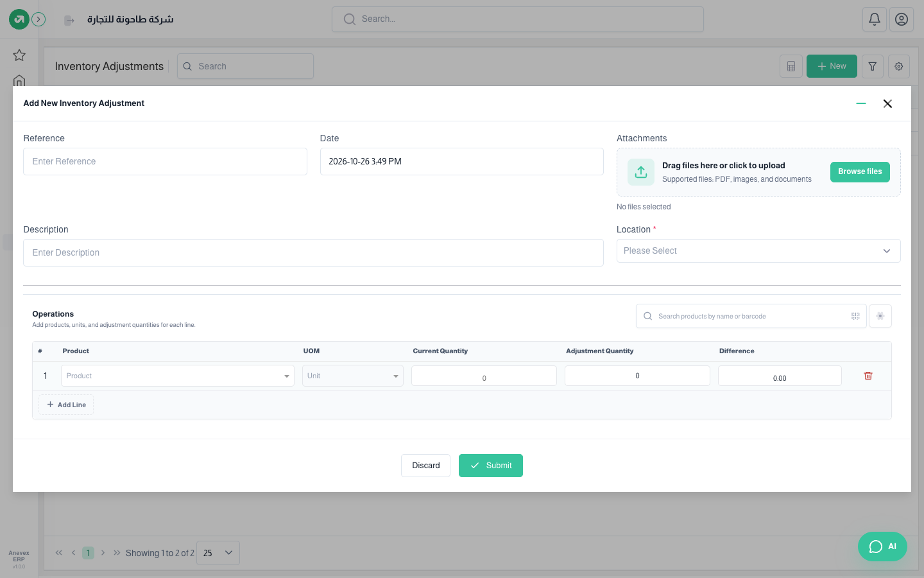Viewport: 924px width, 578px height.
Task: Open favorites star in the sidebar
Action: pyautogui.click(x=19, y=55)
